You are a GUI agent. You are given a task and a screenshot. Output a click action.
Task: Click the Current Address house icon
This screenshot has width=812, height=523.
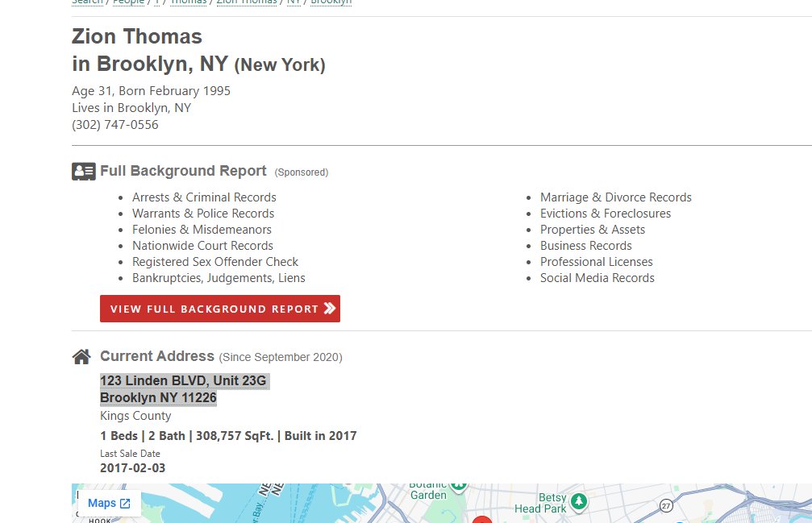(81, 357)
